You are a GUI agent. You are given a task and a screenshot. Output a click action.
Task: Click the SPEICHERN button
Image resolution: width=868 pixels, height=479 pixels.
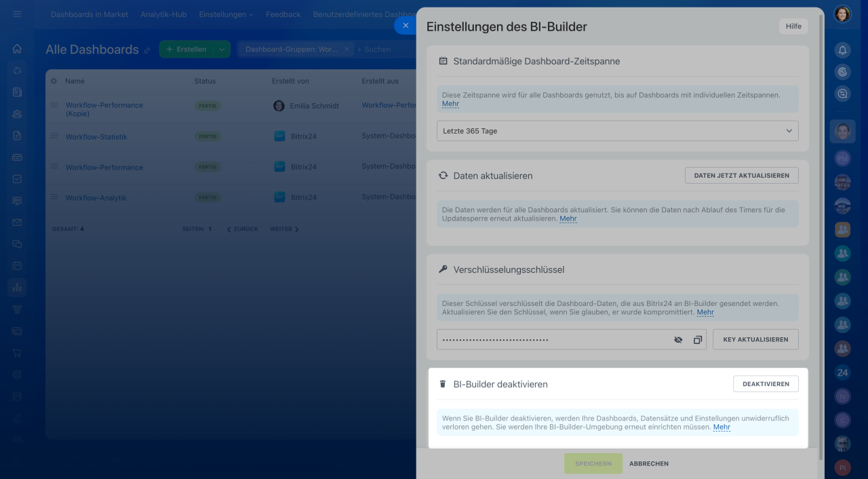[x=593, y=463]
